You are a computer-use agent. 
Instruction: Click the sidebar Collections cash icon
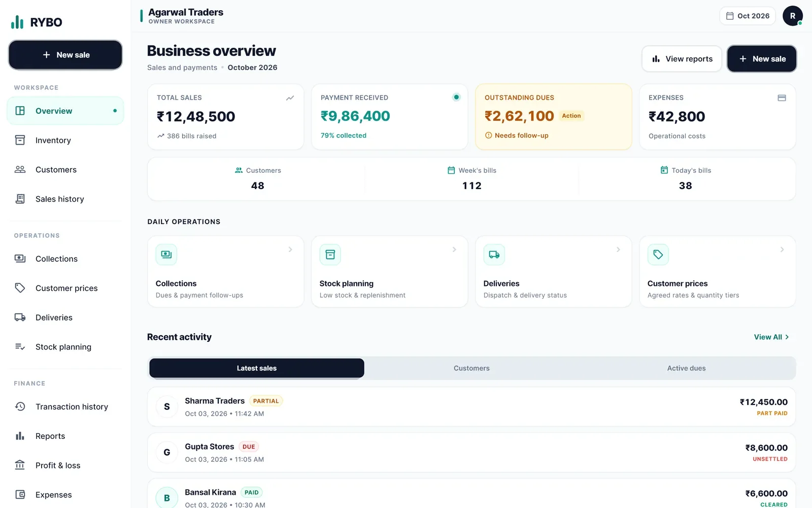point(20,259)
